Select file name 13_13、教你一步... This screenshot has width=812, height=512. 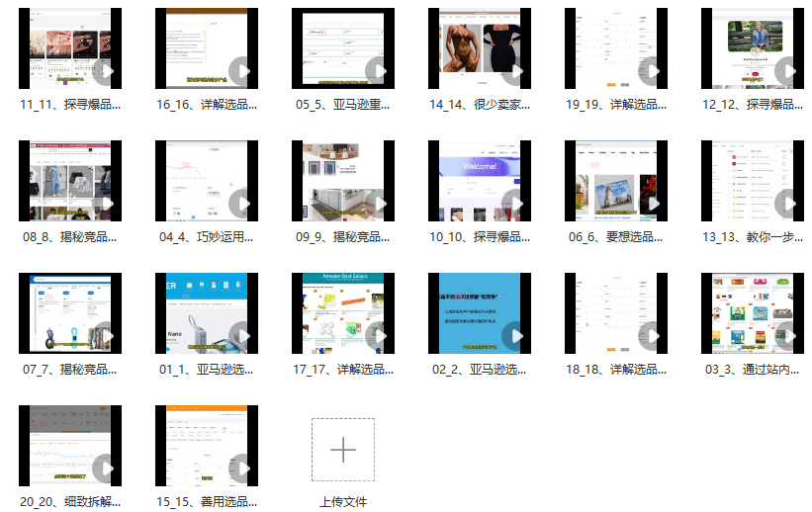[753, 237]
